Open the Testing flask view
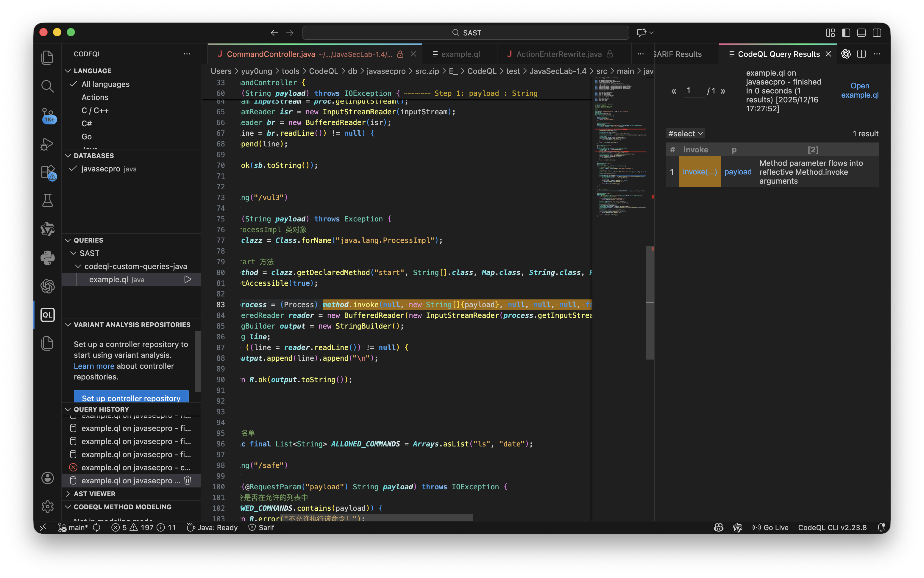The height and width of the screenshot is (578, 924). pos(47,201)
